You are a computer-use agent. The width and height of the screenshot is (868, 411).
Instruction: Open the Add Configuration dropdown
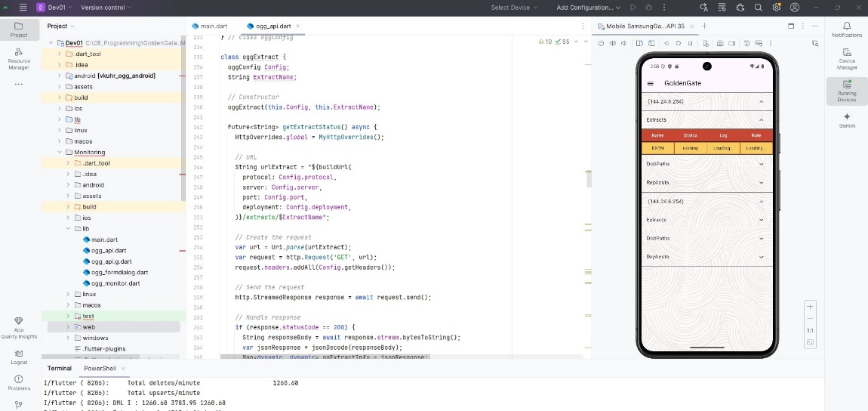588,8
